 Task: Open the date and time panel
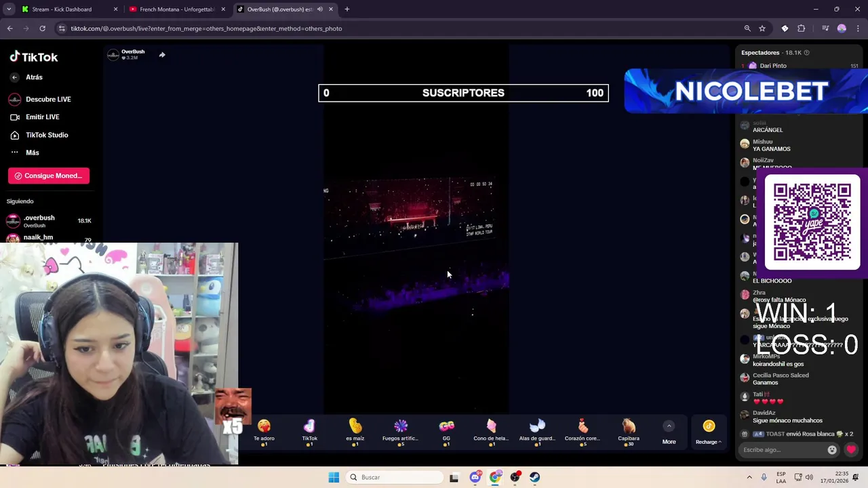(835, 477)
